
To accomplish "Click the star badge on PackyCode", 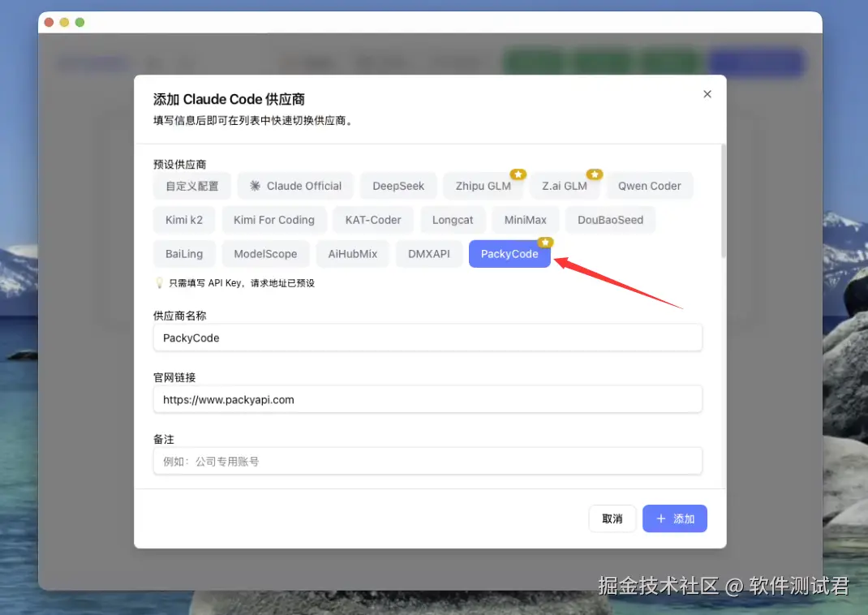I will (545, 243).
